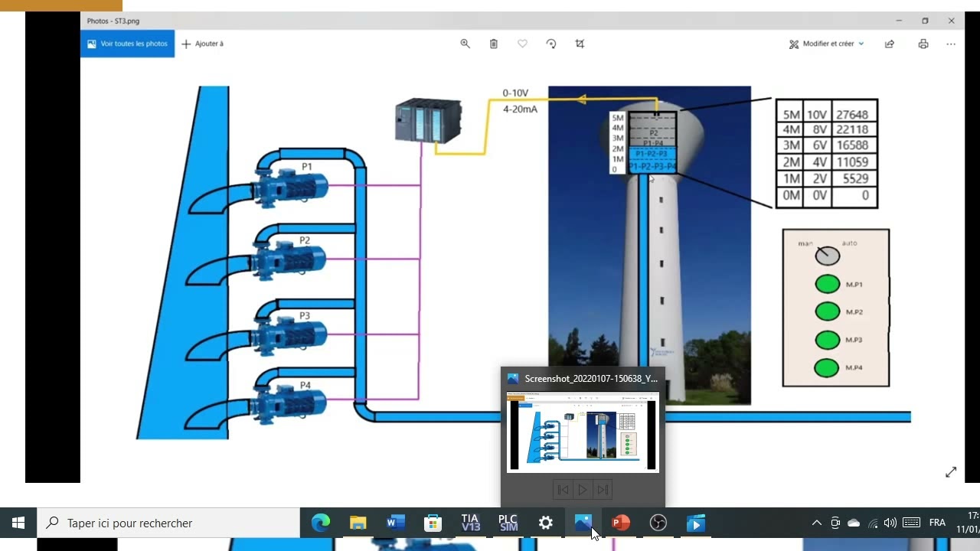Show hidden tray icons with the chevron

(817, 523)
